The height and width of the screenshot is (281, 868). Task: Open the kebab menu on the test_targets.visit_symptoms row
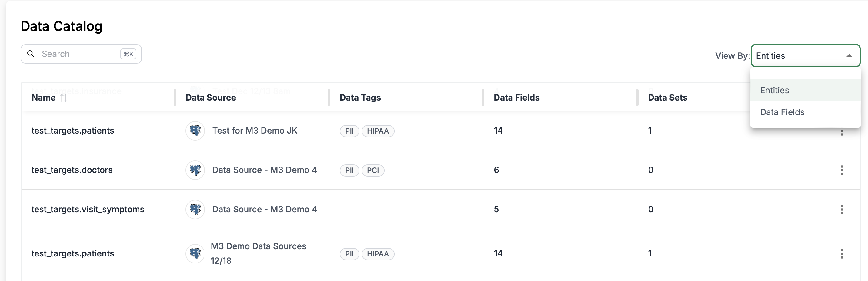coord(841,209)
